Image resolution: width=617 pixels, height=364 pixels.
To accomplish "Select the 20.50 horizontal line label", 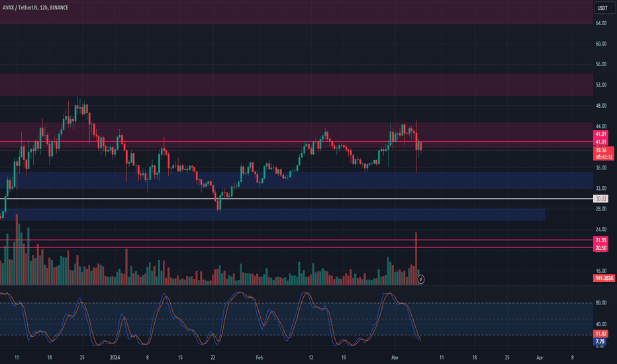I will pyautogui.click(x=601, y=248).
